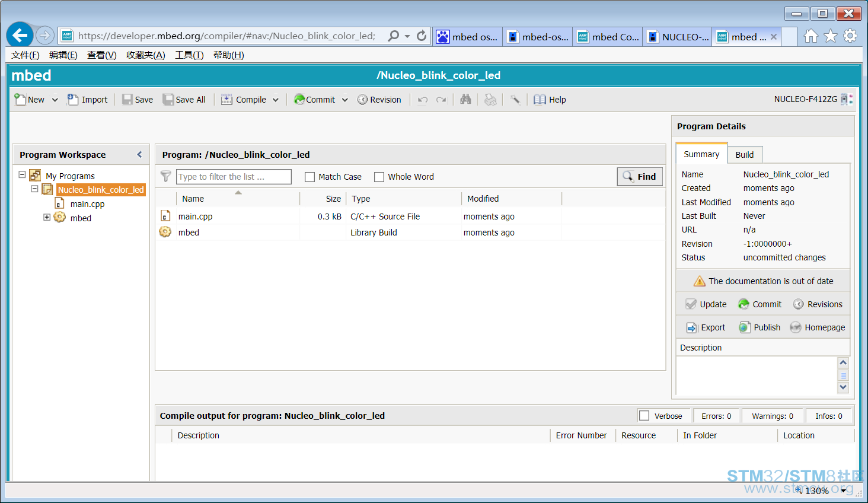868x503 pixels.
Task: Open the 工具(T) menu
Action: point(189,55)
